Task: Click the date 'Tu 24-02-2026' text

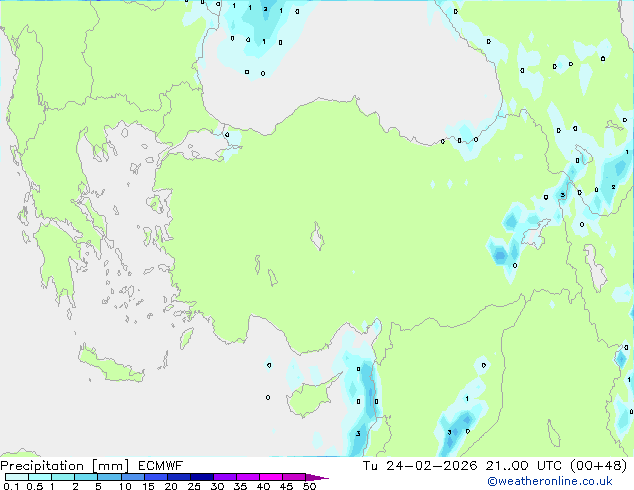Action: pyautogui.click(x=420, y=466)
